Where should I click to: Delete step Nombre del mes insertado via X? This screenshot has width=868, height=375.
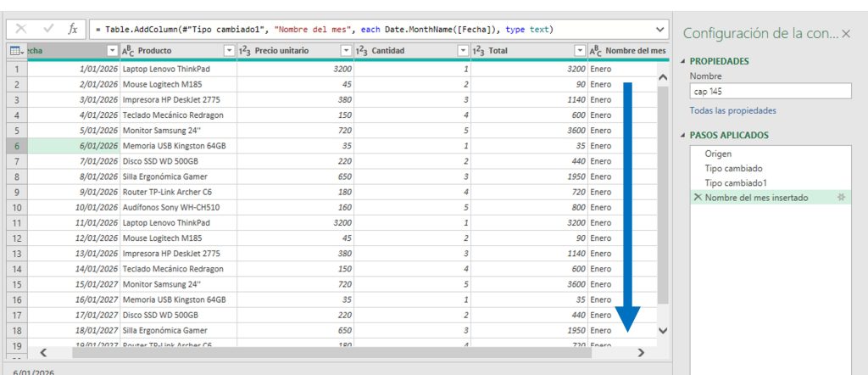(x=698, y=197)
